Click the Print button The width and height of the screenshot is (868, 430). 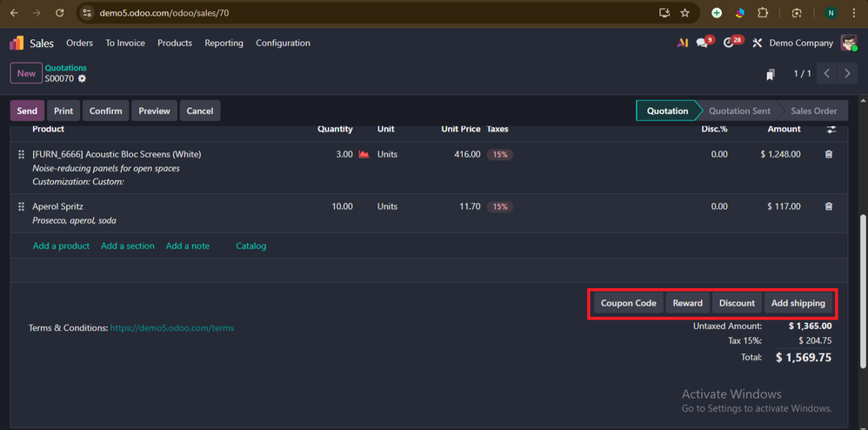click(63, 111)
